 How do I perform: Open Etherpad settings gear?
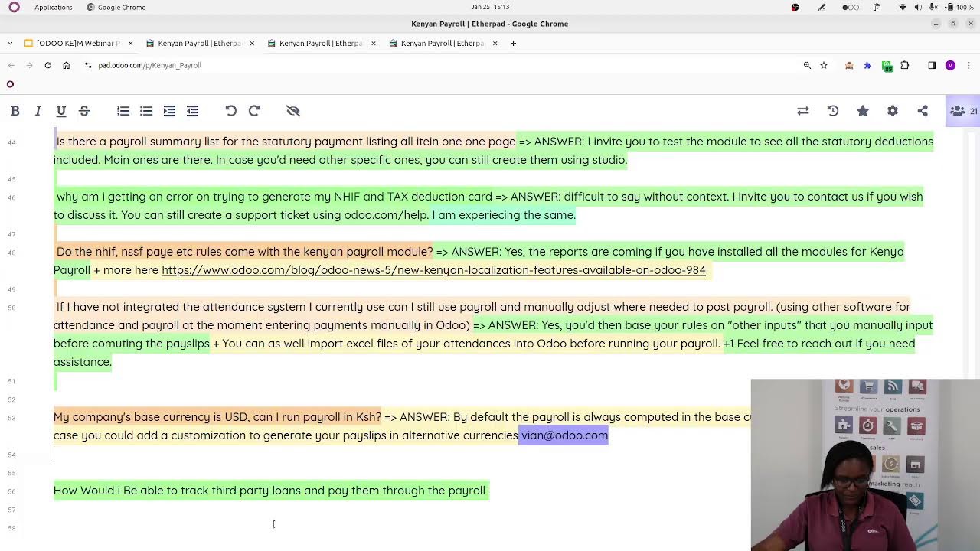(x=893, y=111)
